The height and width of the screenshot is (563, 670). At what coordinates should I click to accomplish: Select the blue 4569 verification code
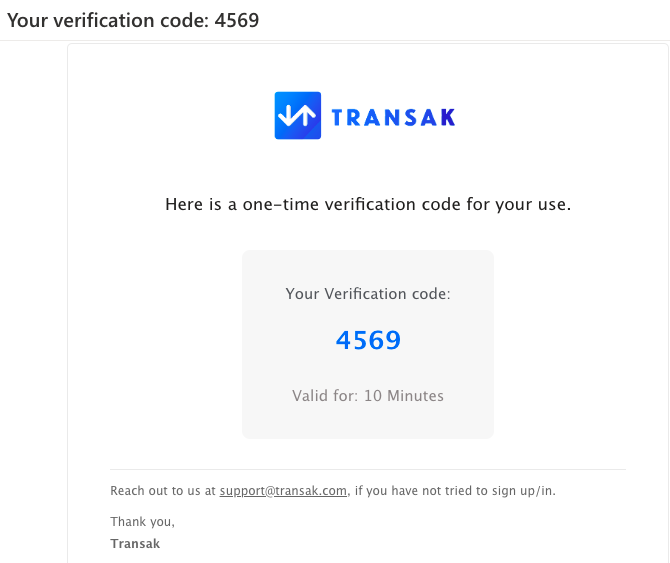pos(368,340)
